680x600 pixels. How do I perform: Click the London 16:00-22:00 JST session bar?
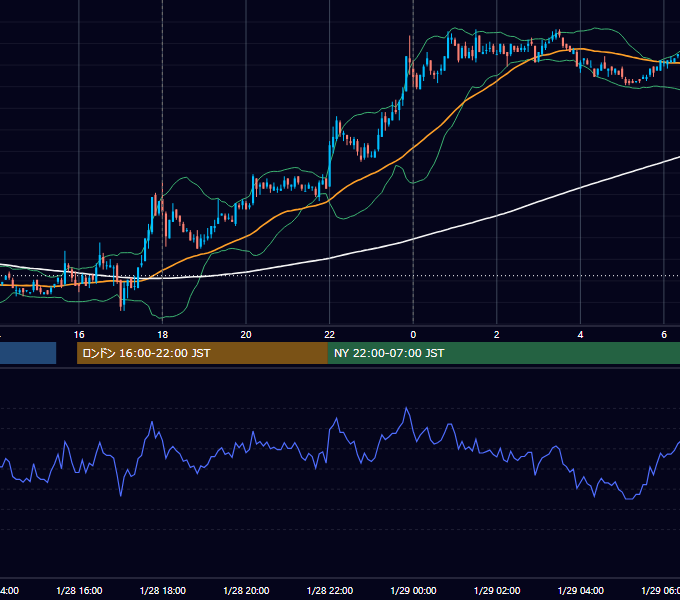pyautogui.click(x=202, y=353)
